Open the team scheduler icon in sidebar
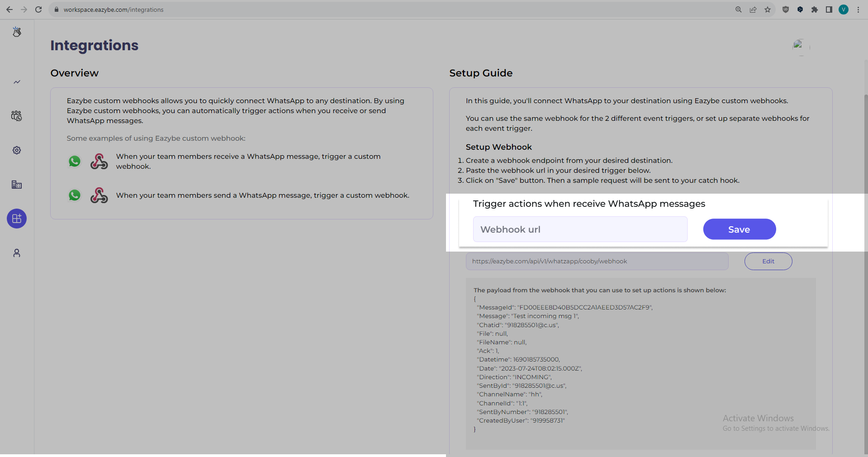Viewport: 868px width, 457px height. 17,116
